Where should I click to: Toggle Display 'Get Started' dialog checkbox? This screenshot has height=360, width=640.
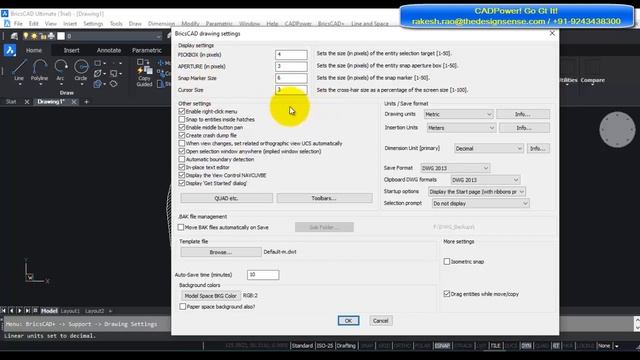click(182, 183)
